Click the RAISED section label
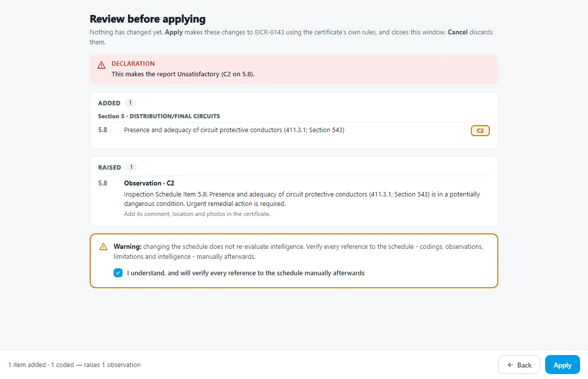Screen dimensions: 588x379 [x=110, y=168]
